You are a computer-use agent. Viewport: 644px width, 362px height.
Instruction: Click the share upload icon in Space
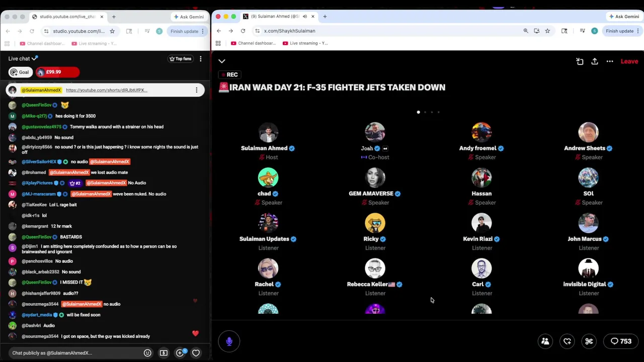595,61
